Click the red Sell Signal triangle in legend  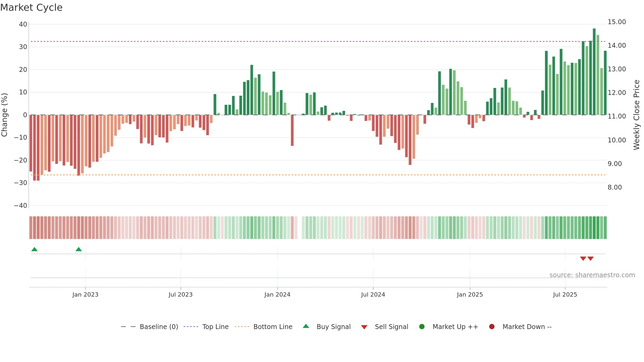pos(364,327)
